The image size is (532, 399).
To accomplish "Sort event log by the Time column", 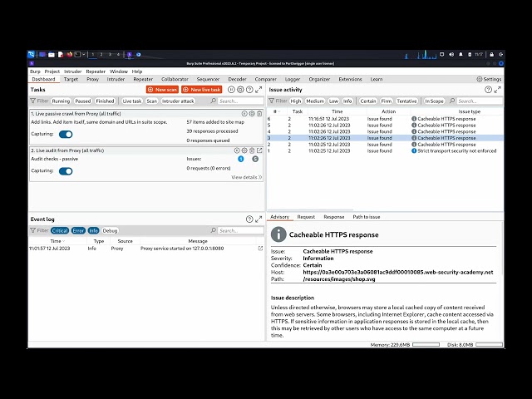I will click(56, 241).
